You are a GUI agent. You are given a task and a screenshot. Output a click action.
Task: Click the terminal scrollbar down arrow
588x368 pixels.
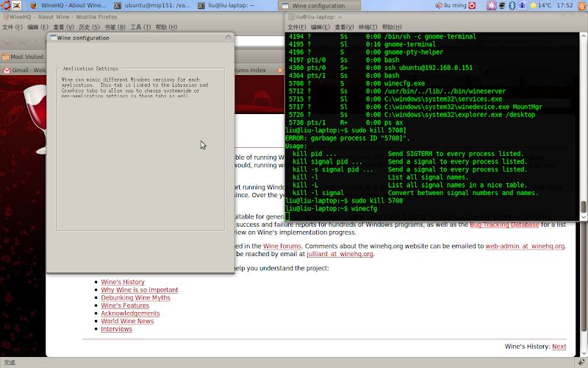(583, 217)
